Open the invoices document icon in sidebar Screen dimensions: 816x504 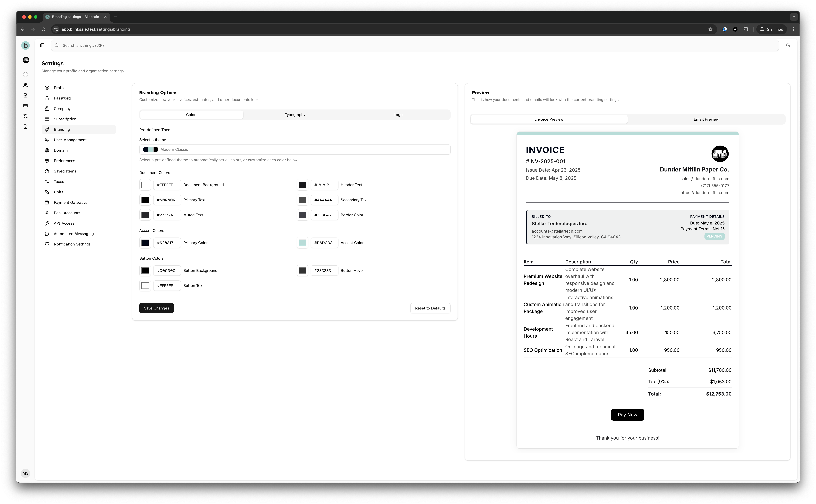pos(25,95)
